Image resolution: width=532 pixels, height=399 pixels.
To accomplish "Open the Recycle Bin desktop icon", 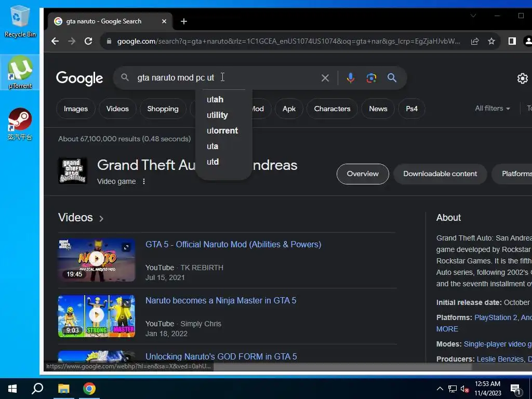I will pos(20,21).
